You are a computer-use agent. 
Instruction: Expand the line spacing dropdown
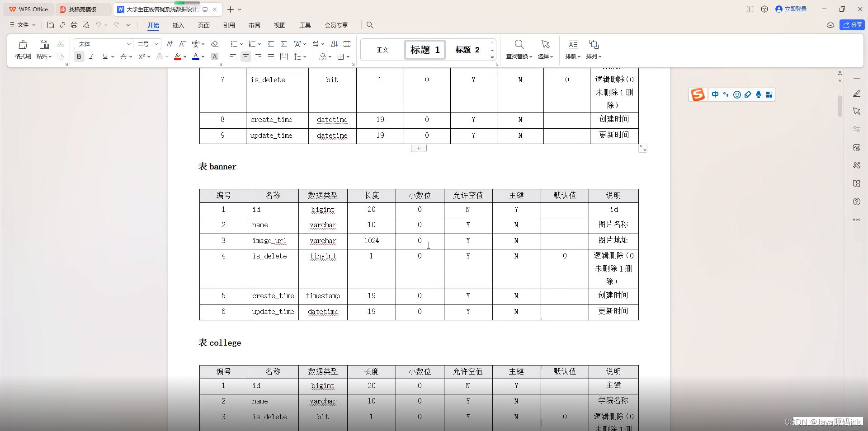click(x=305, y=57)
